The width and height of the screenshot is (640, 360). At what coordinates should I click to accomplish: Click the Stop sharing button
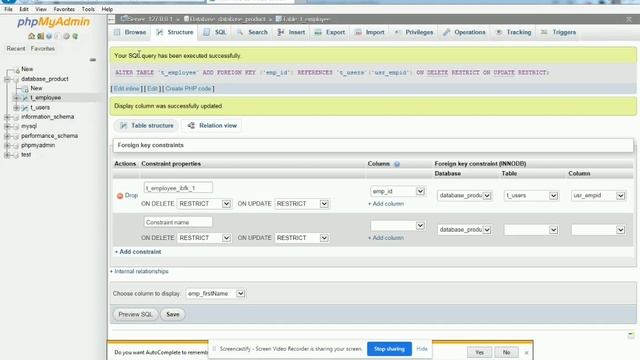(x=389, y=349)
